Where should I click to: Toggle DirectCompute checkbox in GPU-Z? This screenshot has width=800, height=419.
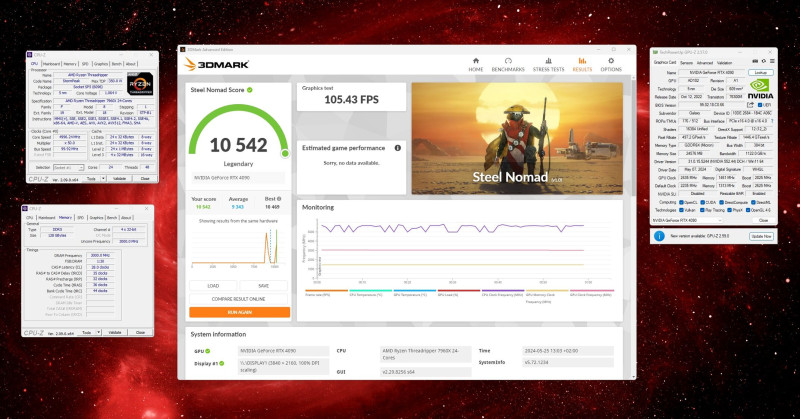[x=721, y=203]
